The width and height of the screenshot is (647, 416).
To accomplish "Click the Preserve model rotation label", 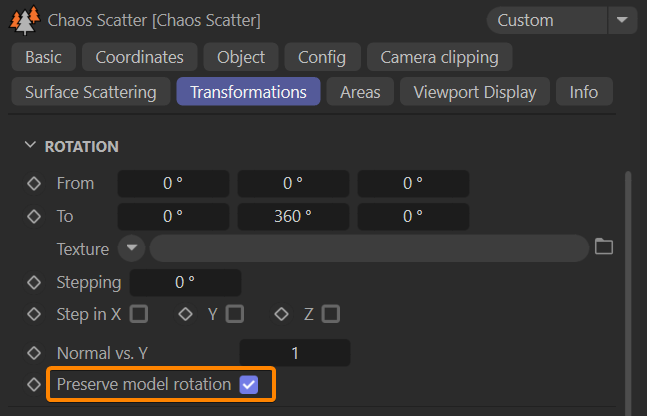I will pos(144,384).
